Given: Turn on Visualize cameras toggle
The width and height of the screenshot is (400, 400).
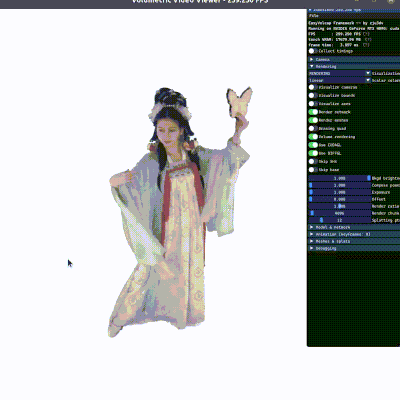Looking at the screenshot, I should point(313,87).
